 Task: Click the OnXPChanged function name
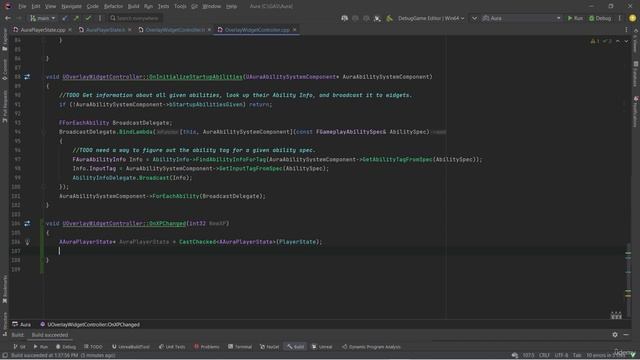167,223
